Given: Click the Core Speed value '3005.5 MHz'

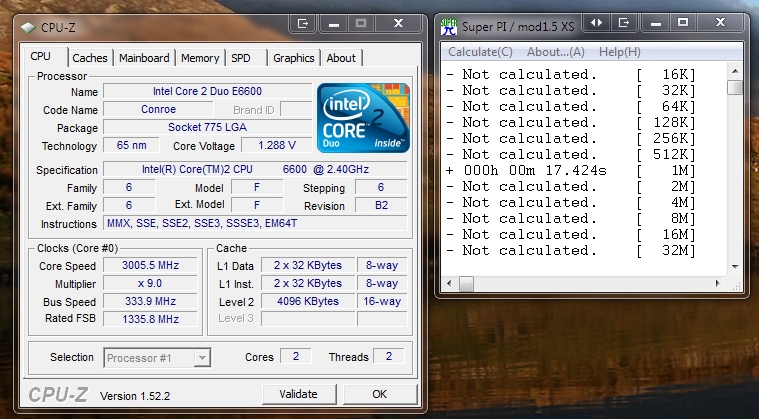Looking at the screenshot, I should pos(151,265).
